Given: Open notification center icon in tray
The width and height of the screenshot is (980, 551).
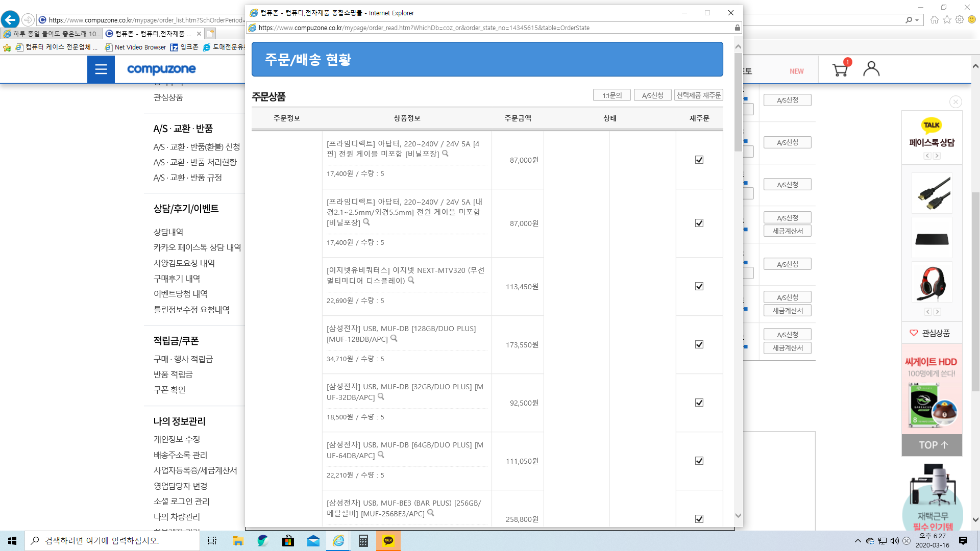Looking at the screenshot, I should click(963, 541).
